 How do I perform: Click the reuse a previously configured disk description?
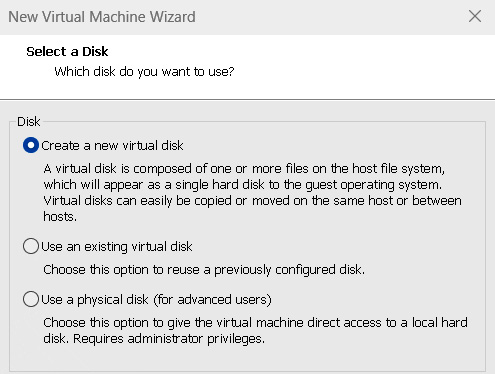tap(204, 270)
